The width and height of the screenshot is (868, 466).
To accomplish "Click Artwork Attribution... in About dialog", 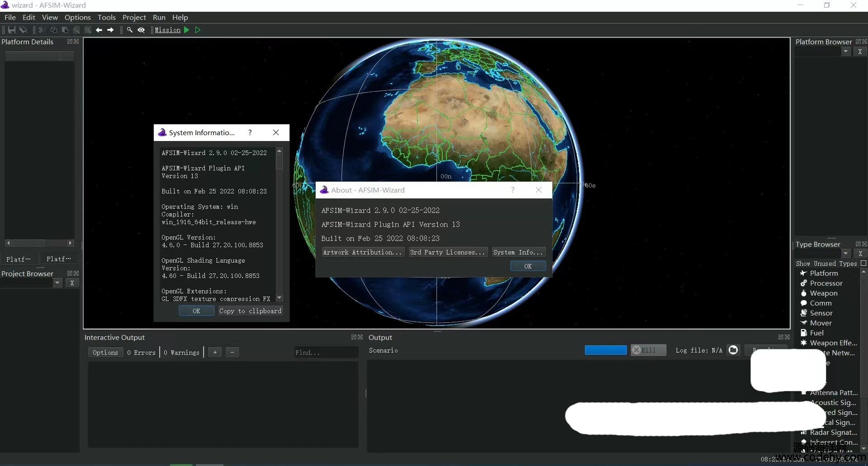I will (x=363, y=252).
